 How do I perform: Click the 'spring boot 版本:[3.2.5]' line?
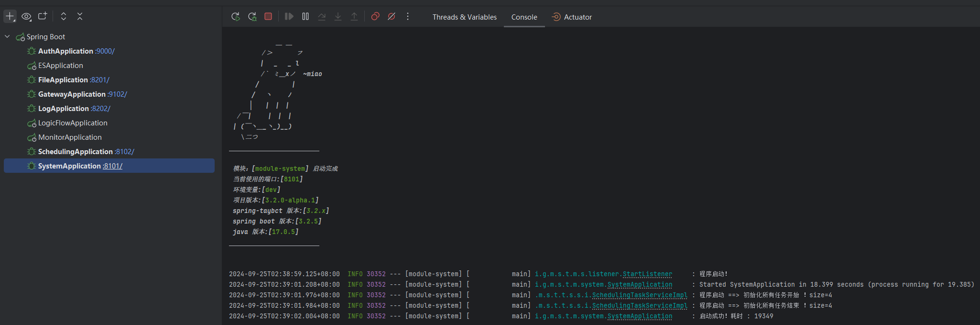pyautogui.click(x=277, y=221)
